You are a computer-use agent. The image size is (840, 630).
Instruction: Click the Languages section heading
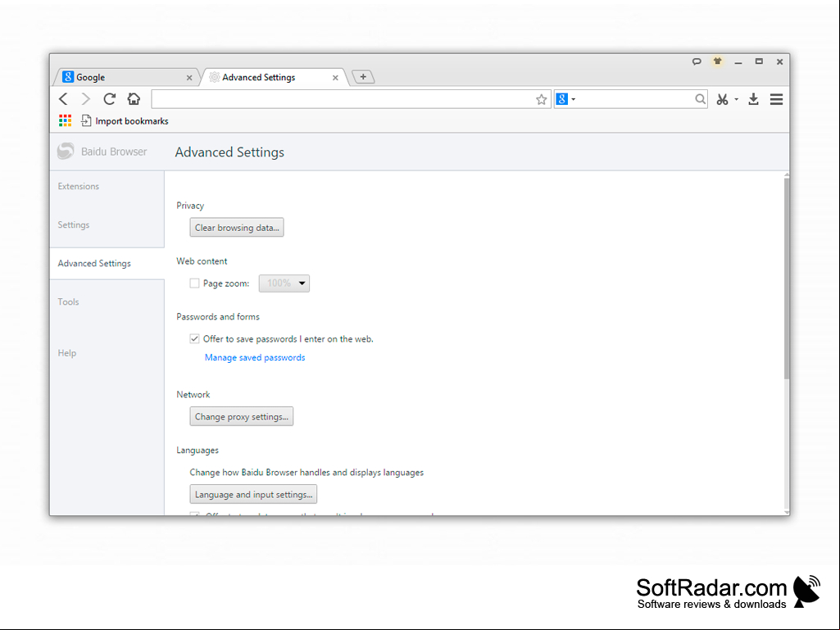point(198,451)
